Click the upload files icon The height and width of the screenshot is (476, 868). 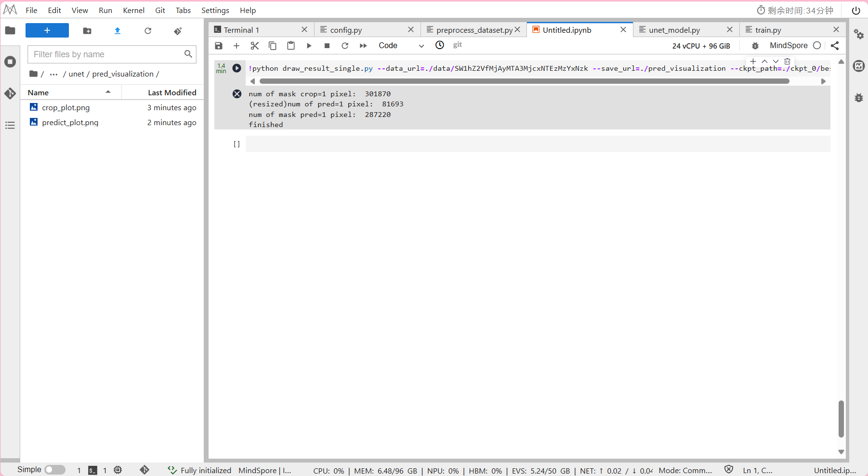pyautogui.click(x=118, y=31)
